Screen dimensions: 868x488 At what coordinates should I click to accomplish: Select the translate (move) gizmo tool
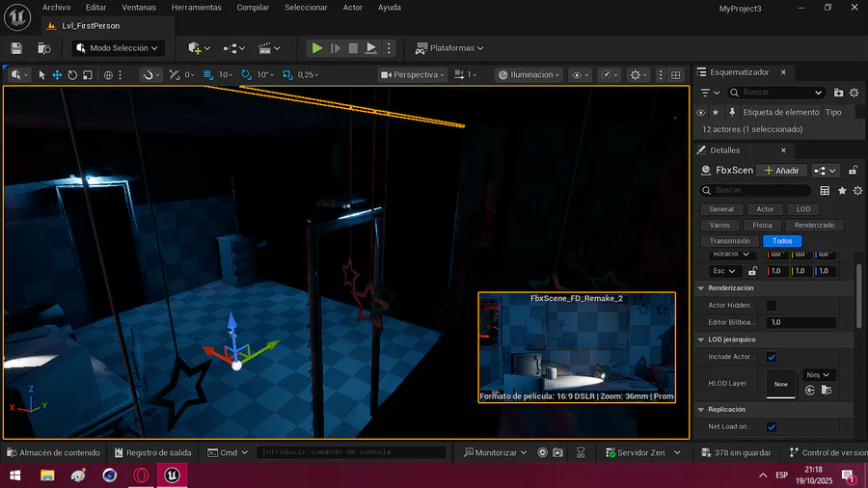tap(57, 74)
